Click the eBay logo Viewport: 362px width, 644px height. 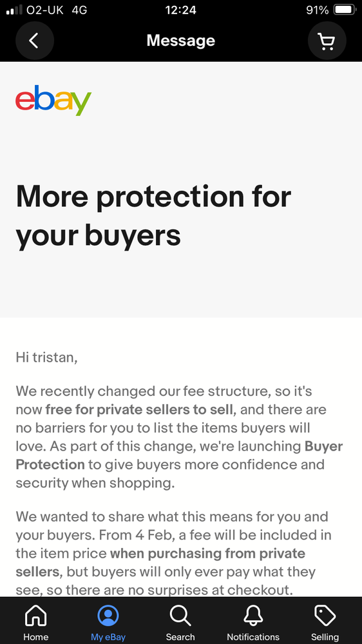click(53, 100)
